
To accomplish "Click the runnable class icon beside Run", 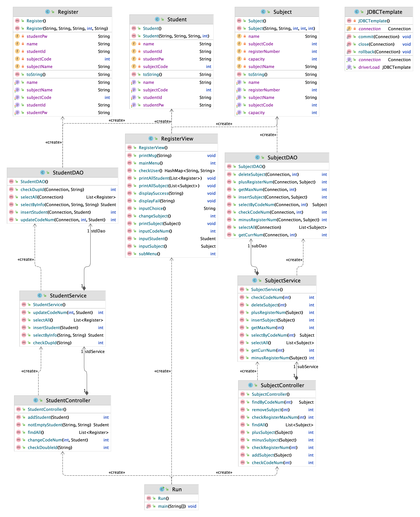I will click(x=162, y=489).
